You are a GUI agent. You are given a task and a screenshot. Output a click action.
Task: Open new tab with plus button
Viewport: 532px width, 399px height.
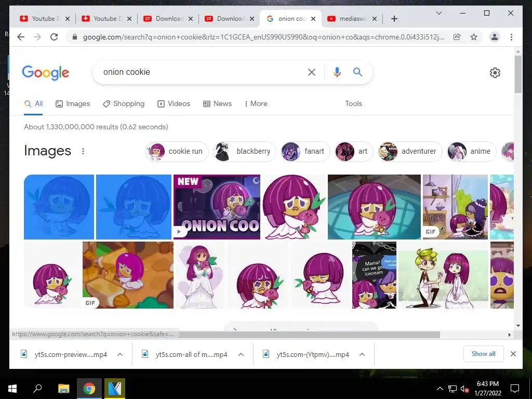[394, 19]
